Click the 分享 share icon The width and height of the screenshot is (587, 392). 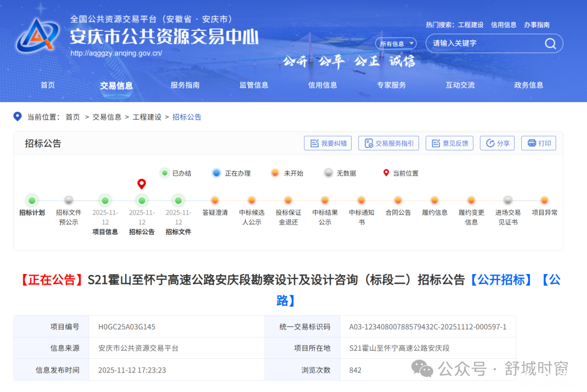pyautogui.click(x=491, y=143)
